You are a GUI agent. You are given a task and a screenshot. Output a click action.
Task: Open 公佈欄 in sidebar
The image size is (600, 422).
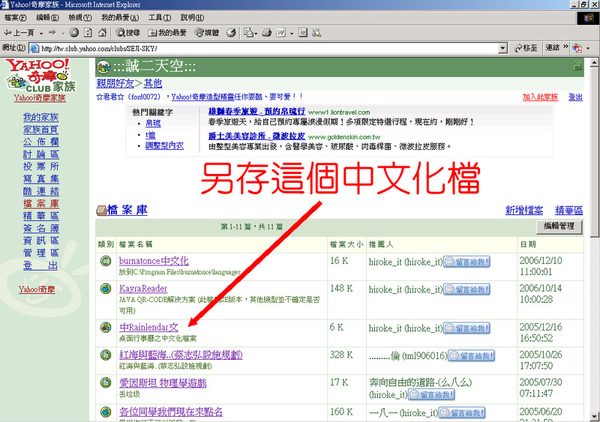[41, 142]
